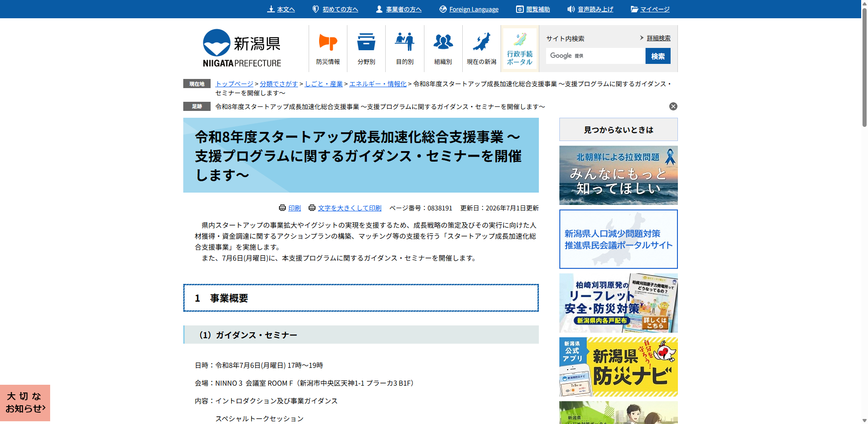Open エネルギー・情報化 breadcrumb link

coord(378,84)
